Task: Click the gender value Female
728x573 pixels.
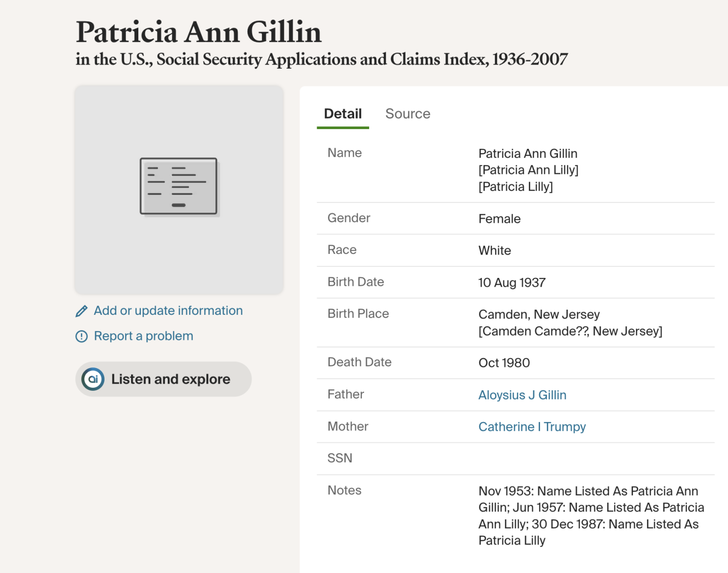Action: 499,219
